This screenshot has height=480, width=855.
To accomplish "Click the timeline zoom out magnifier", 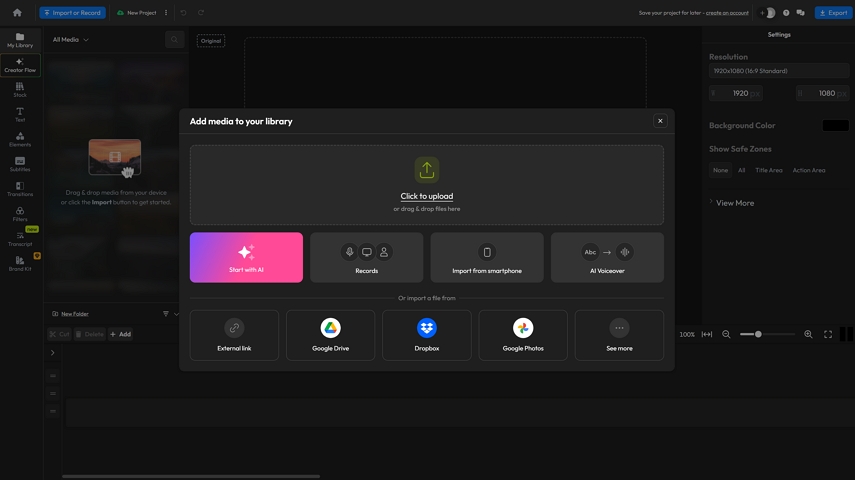I will pos(726,334).
